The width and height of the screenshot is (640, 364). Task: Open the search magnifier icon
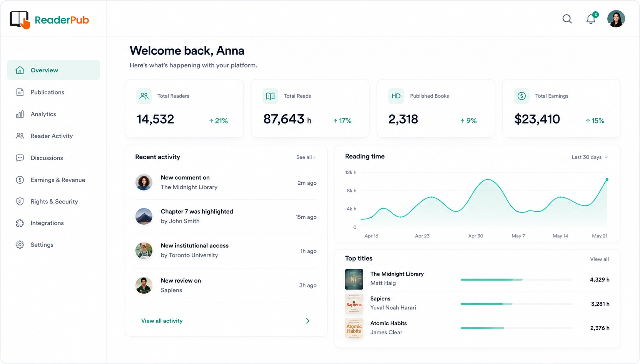tap(567, 19)
